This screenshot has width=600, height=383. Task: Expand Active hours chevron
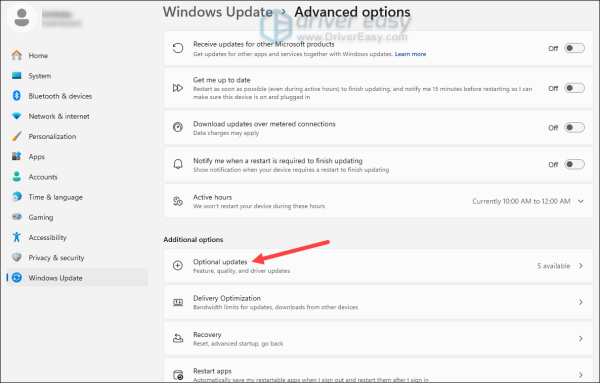click(580, 201)
